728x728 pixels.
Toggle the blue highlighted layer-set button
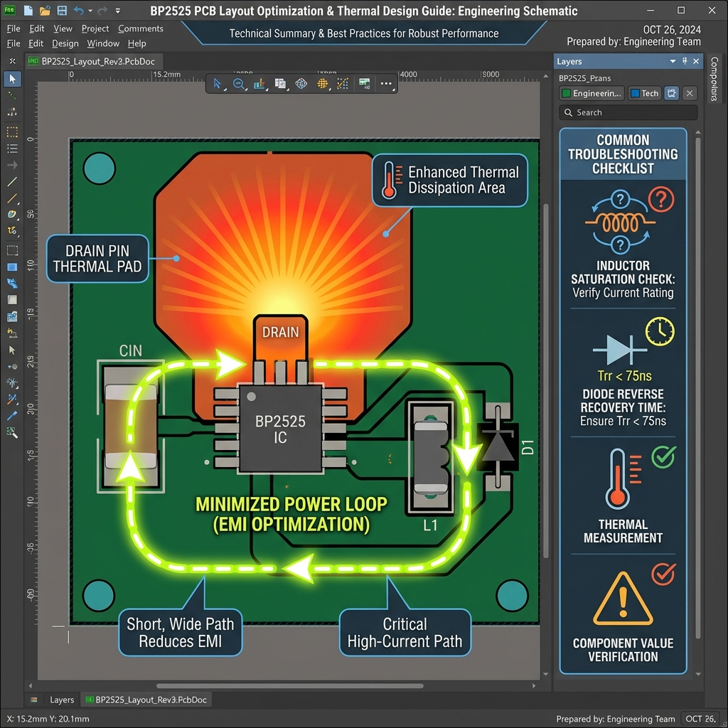tap(671, 93)
